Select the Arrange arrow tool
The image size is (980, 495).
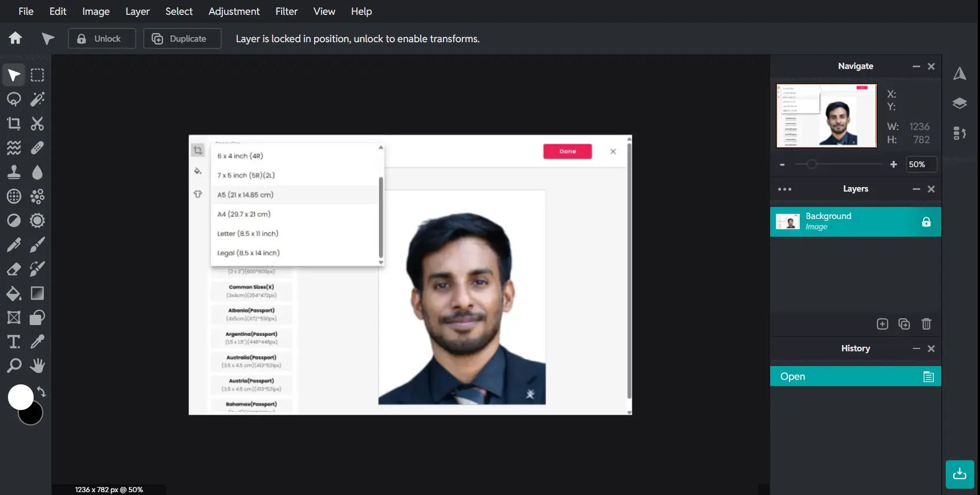[x=14, y=75]
